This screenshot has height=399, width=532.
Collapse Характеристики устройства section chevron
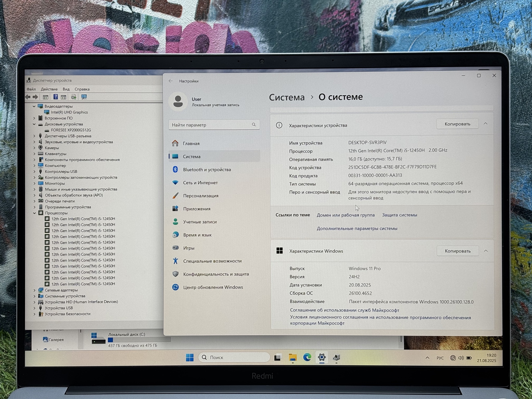[485, 124]
